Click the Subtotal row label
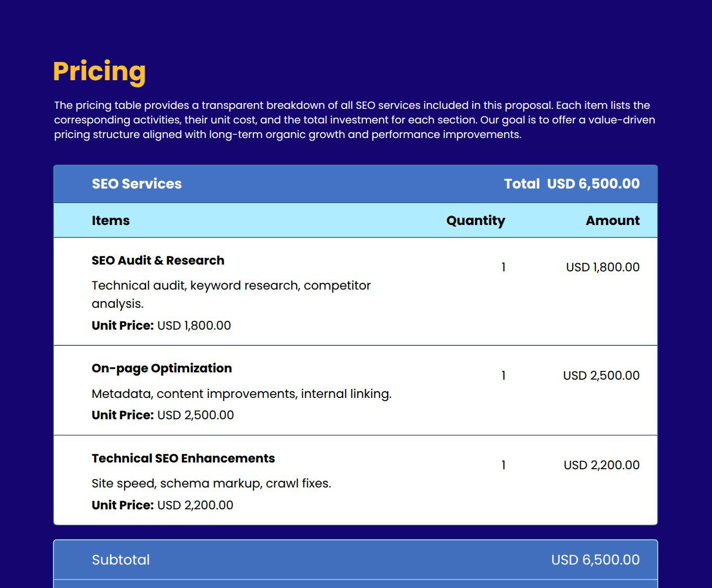The width and height of the screenshot is (712, 588). [x=120, y=559]
